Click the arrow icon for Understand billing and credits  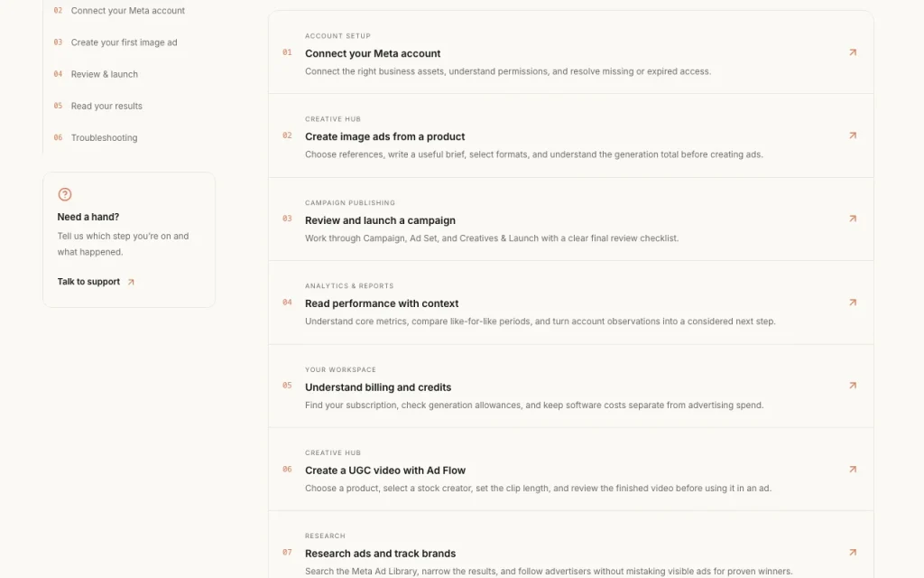[x=853, y=386]
